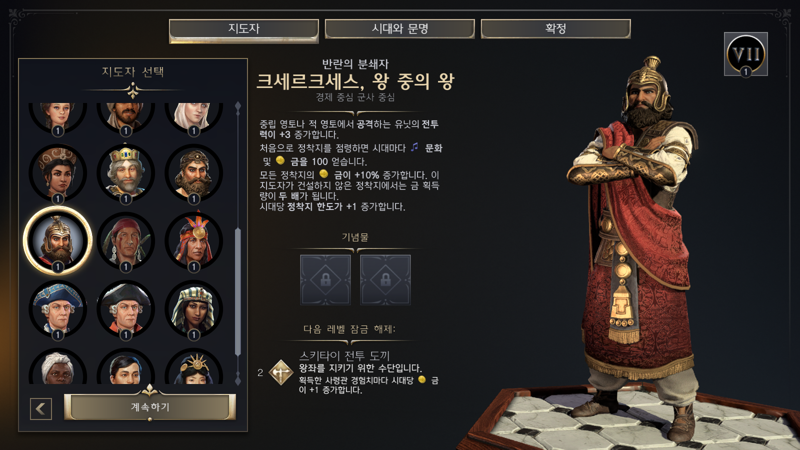Pick the leader with feathered orange headdress
This screenshot has width=800, height=450.
point(193,241)
